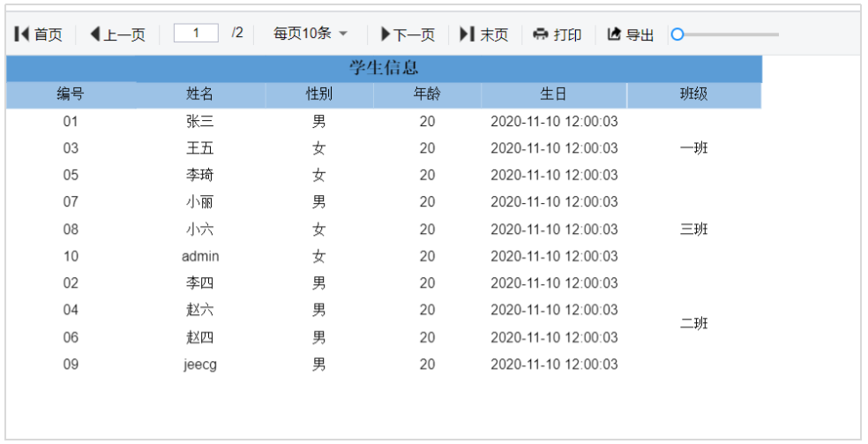Click the ID cell 02
868x444 pixels.
[71, 282]
